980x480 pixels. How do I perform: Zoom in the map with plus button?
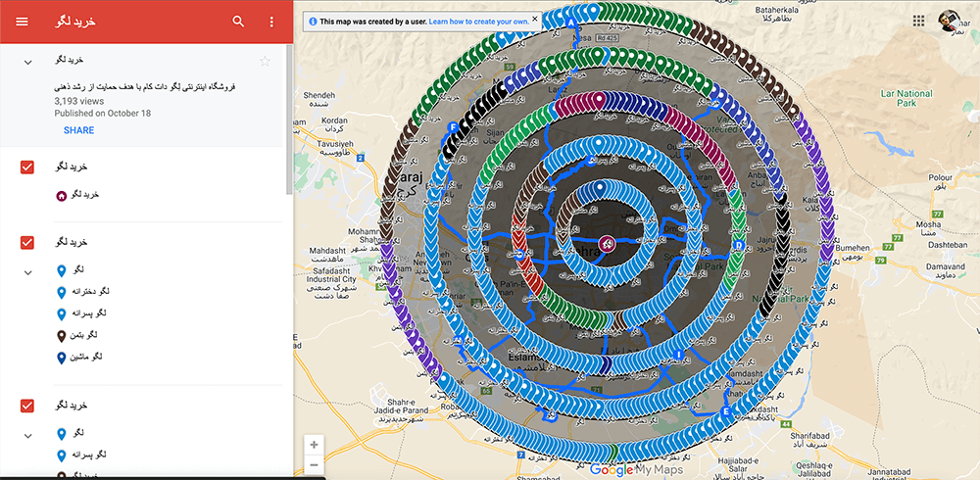coord(314,445)
